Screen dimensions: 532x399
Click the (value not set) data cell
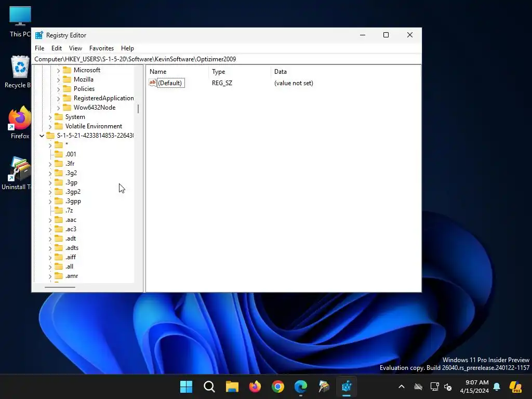pos(294,83)
